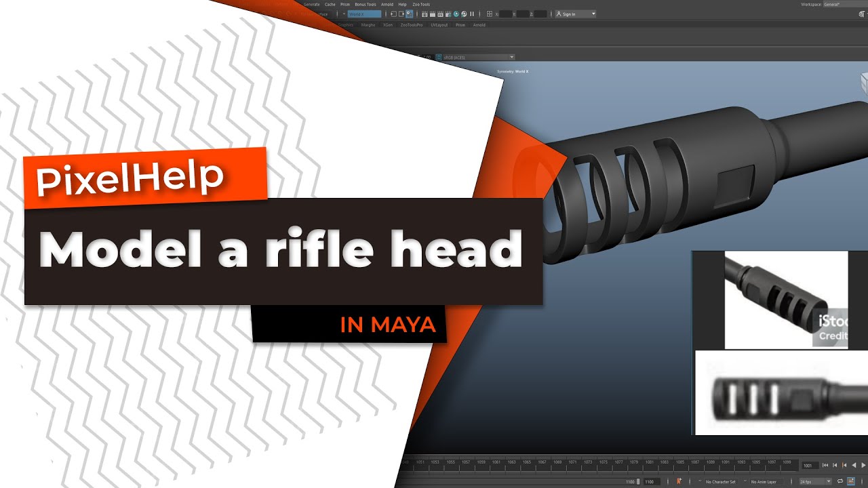The image size is (868, 488).
Task: Play animation backwards
Action: coord(854,466)
